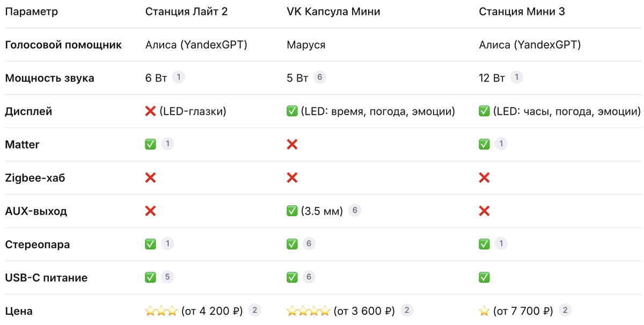Click the Голосовой помощник row label
The width and height of the screenshot is (644, 325).
(63, 45)
